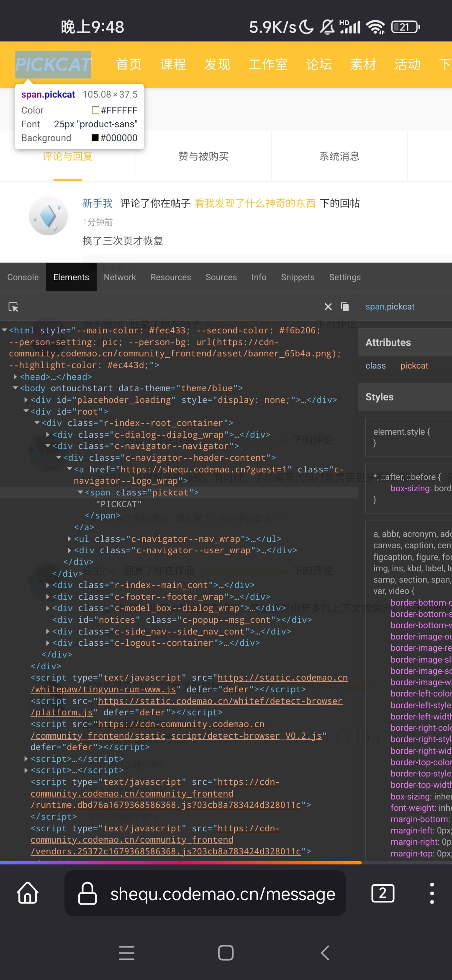The width and height of the screenshot is (452, 980).
Task: Open 课程 in the navigation bar
Action: tap(173, 64)
